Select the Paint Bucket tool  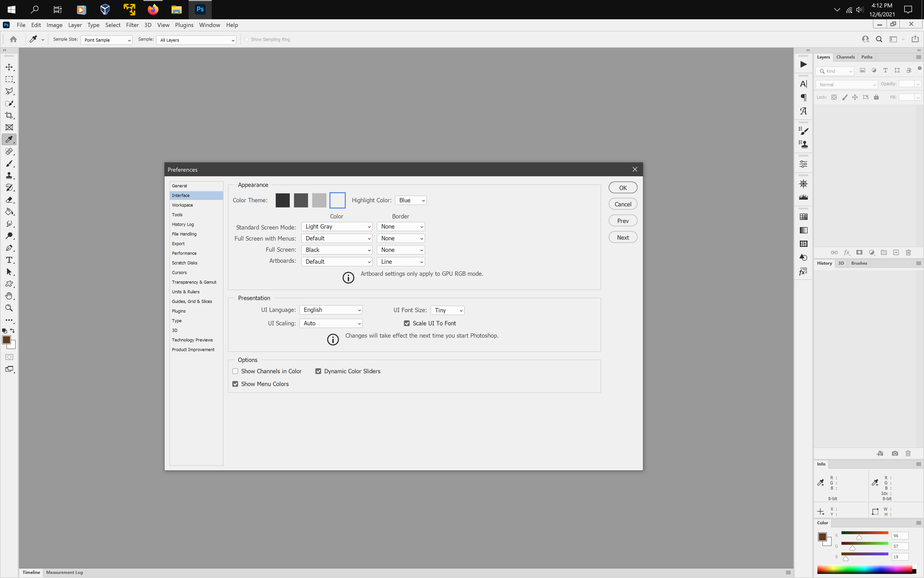(9, 212)
